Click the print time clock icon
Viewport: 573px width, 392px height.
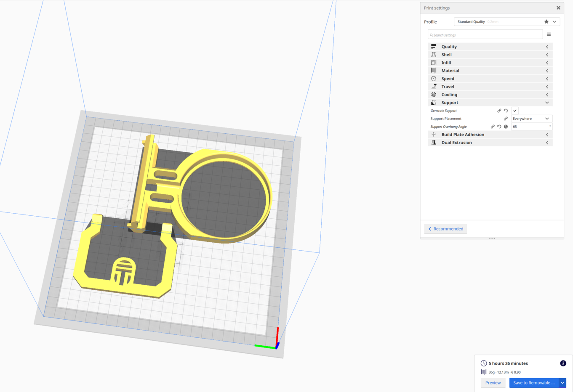click(x=484, y=363)
